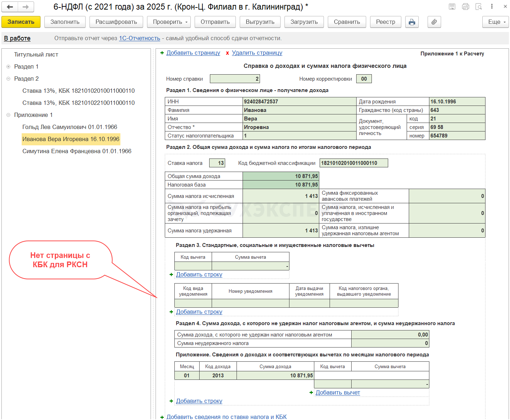Open print preview icon at top right
The image size is (510, 420).
[x=479, y=6]
